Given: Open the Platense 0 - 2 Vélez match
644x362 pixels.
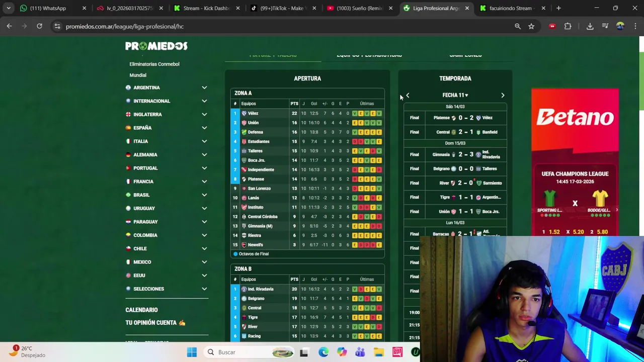Looking at the screenshot, I should point(455,118).
